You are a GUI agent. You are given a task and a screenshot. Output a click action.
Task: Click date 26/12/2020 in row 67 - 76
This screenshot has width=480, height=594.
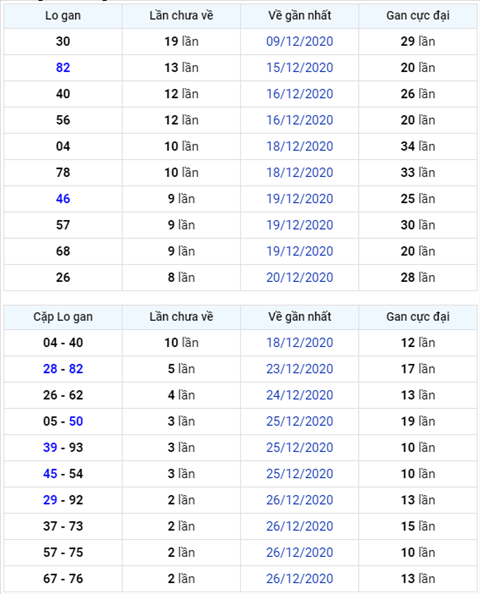[299, 578]
